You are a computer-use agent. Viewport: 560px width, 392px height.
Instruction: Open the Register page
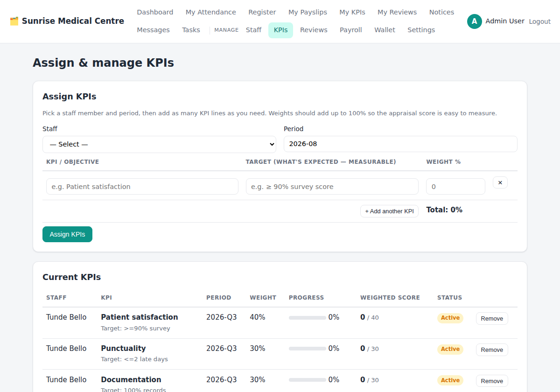pyautogui.click(x=262, y=12)
